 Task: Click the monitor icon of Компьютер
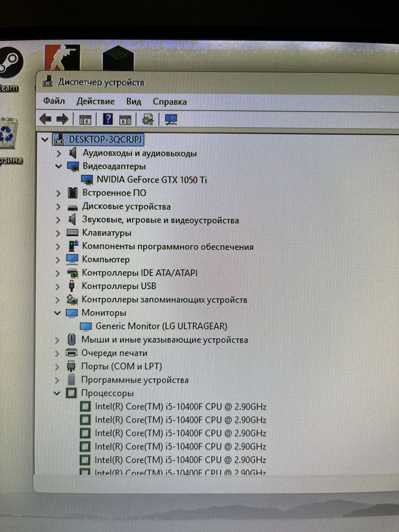(x=72, y=259)
